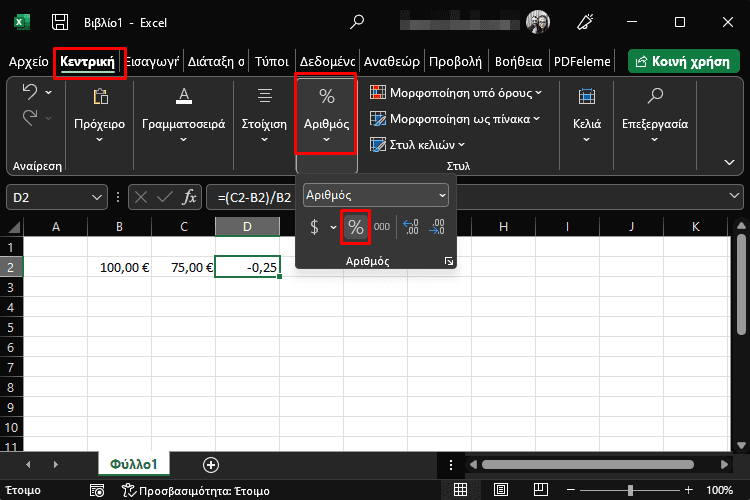Expand the Undo history dropdown arrow
The width and height of the screenshot is (750, 500).
49,92
